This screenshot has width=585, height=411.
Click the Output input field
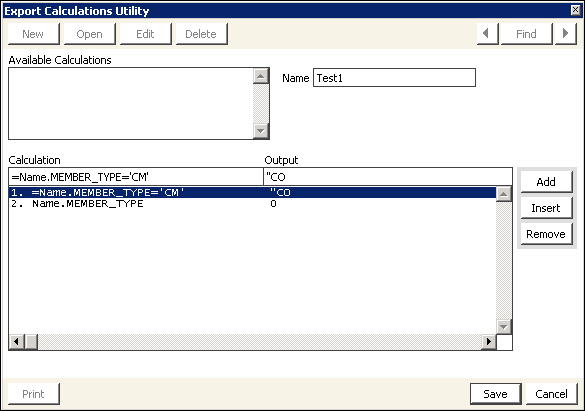[x=388, y=177]
